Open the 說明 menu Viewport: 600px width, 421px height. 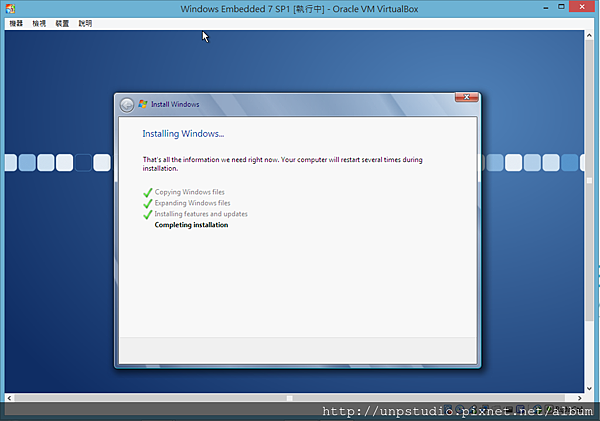[85, 23]
